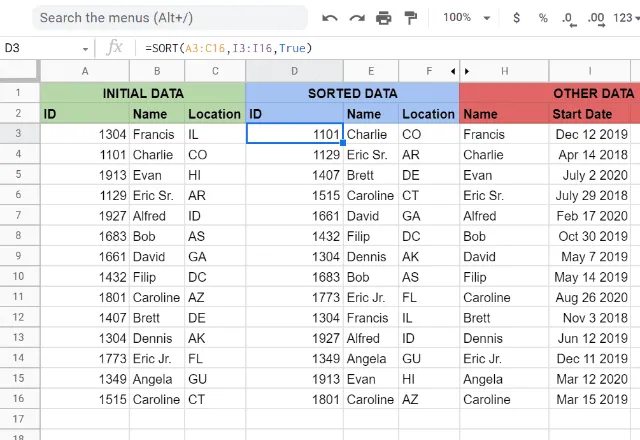Viewport: 640px width, 440px height.
Task: Open the 100% zoom dropdown
Action: tap(467, 18)
